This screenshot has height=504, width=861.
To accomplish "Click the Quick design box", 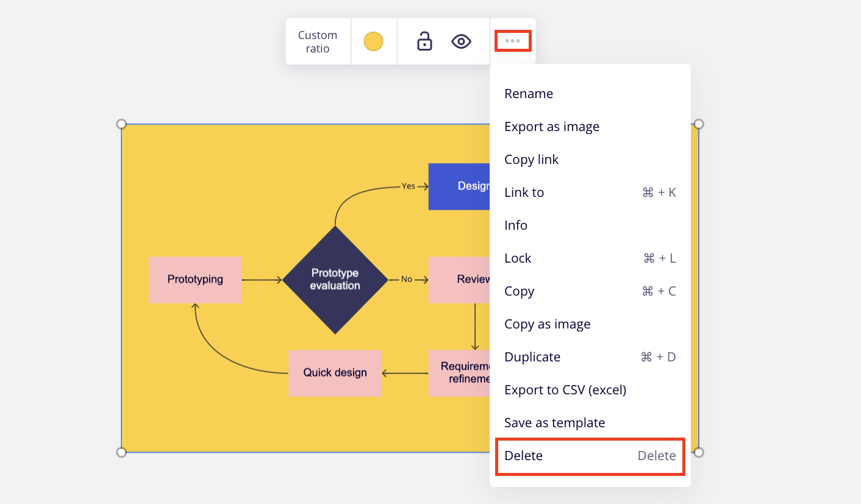I will [335, 372].
